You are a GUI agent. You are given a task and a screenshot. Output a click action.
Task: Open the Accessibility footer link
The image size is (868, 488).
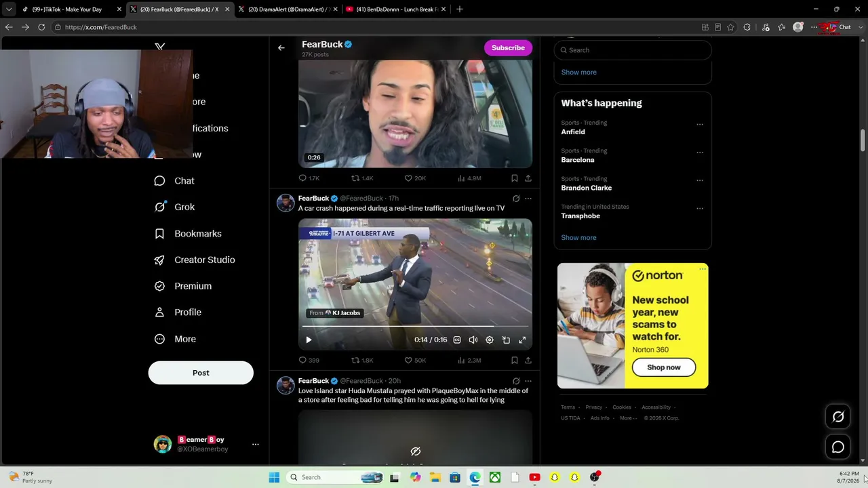click(x=656, y=407)
